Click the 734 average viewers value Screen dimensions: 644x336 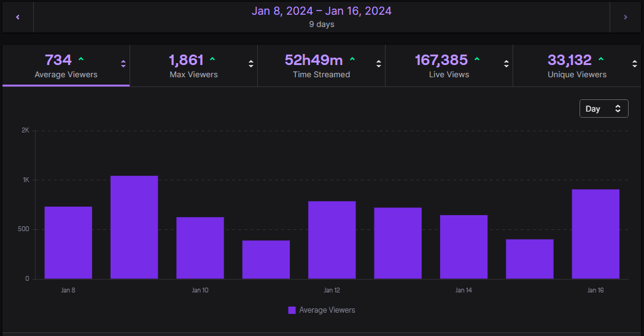coord(58,60)
